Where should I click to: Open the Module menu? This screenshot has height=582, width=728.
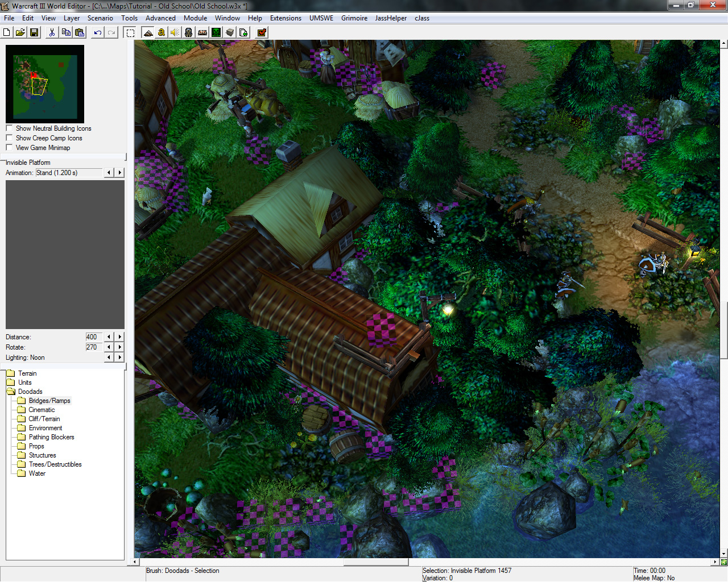[x=195, y=18]
